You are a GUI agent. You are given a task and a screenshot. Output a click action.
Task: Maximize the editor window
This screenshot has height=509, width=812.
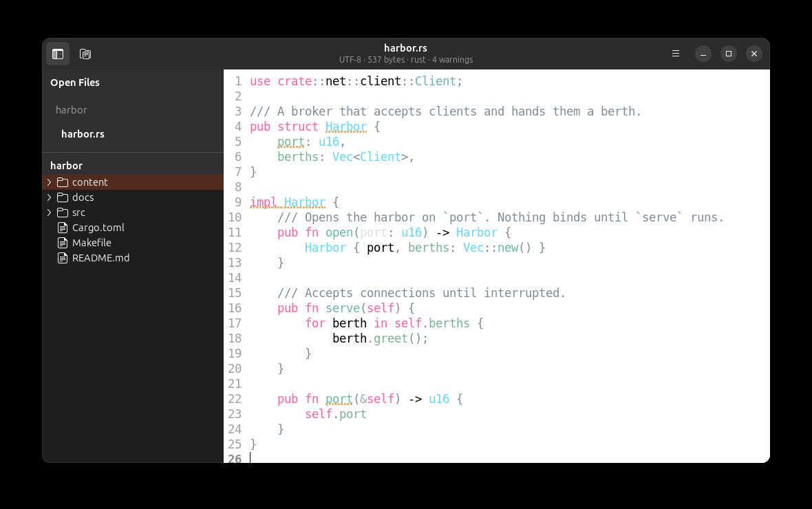coord(729,54)
